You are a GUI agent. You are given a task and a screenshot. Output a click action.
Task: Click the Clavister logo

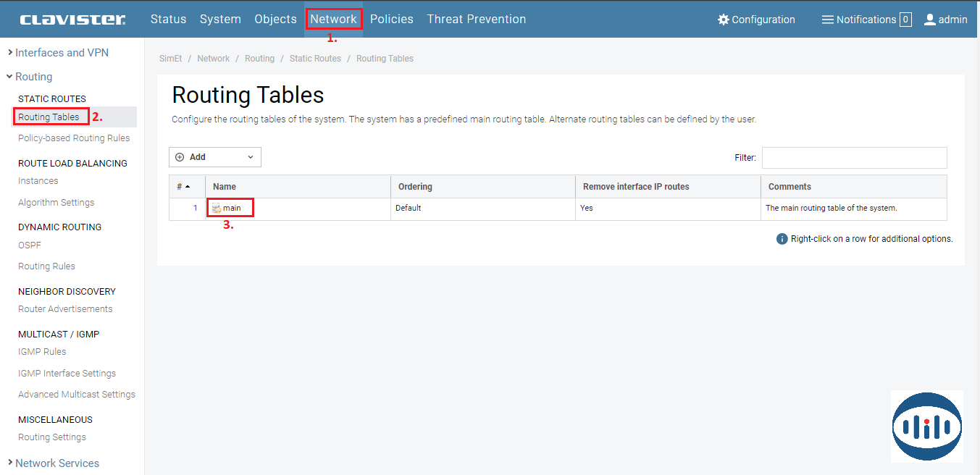click(72, 20)
